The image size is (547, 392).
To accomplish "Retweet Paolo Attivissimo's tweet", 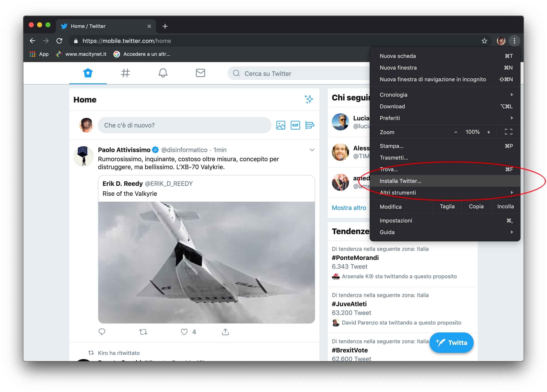I will tap(143, 332).
